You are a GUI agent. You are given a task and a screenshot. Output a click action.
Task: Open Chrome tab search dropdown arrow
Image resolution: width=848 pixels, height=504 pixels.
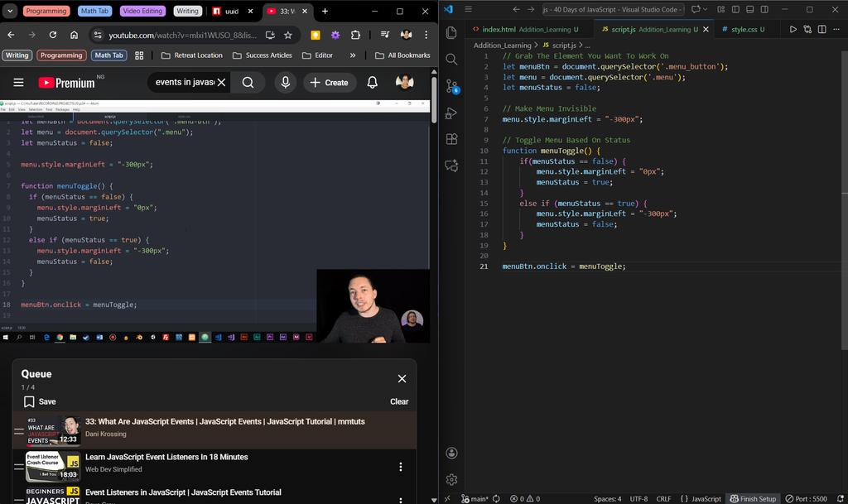point(10,11)
